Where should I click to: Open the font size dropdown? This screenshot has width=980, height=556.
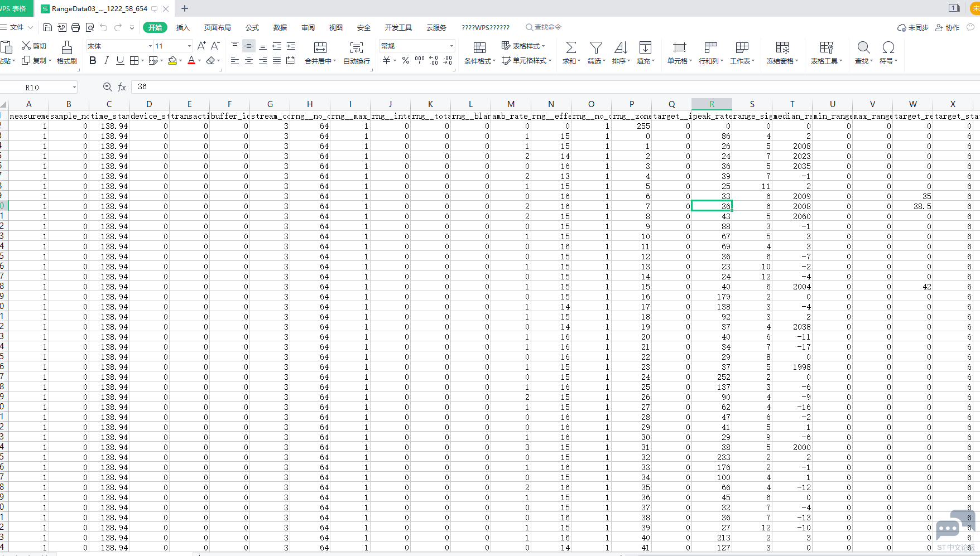click(189, 46)
